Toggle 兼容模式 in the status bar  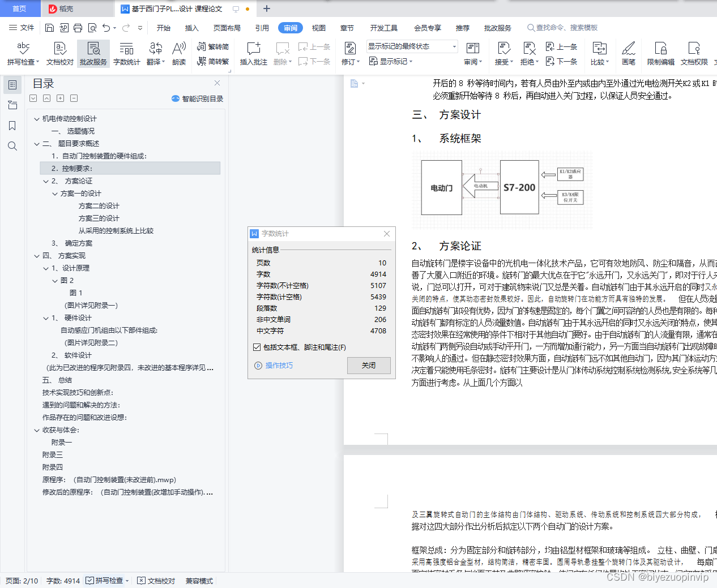(199, 580)
